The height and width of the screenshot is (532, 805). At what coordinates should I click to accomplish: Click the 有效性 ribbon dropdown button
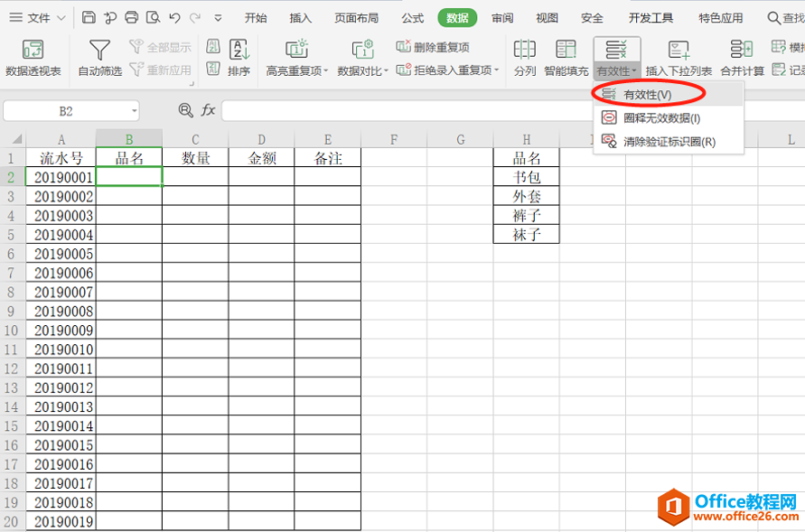pyautogui.click(x=616, y=58)
